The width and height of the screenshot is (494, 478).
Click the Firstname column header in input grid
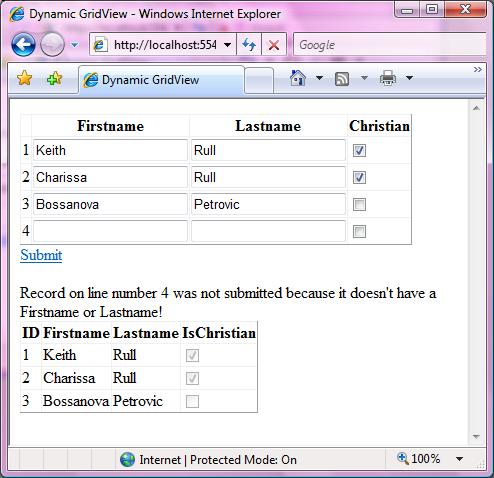(111, 126)
